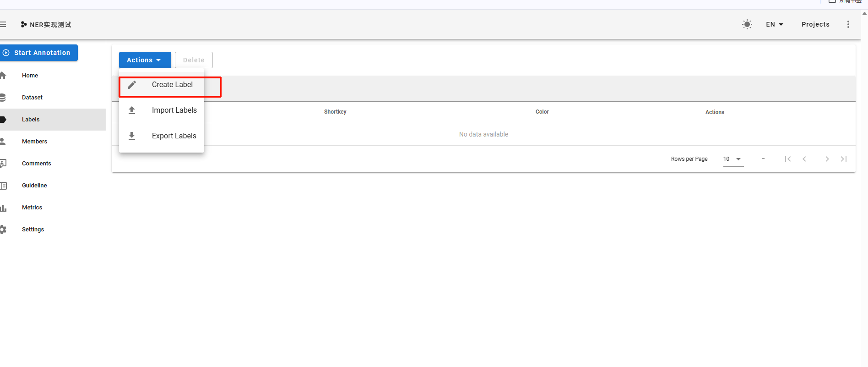Click the Actions column header

(x=715, y=112)
